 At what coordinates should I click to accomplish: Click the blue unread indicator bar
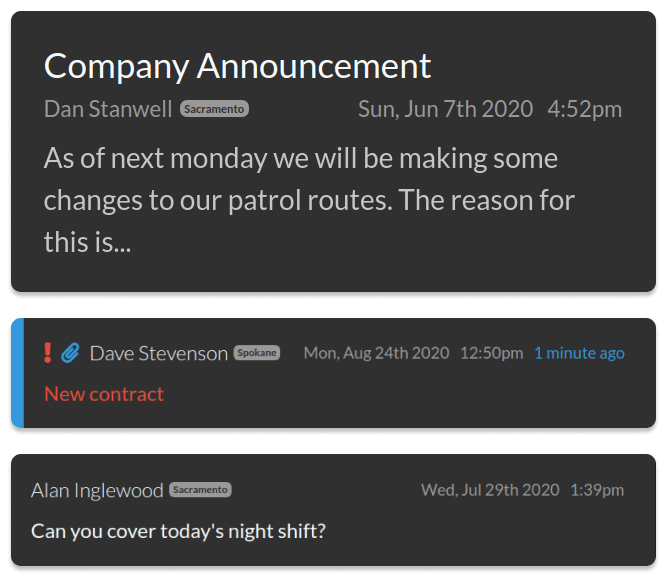coord(16,373)
